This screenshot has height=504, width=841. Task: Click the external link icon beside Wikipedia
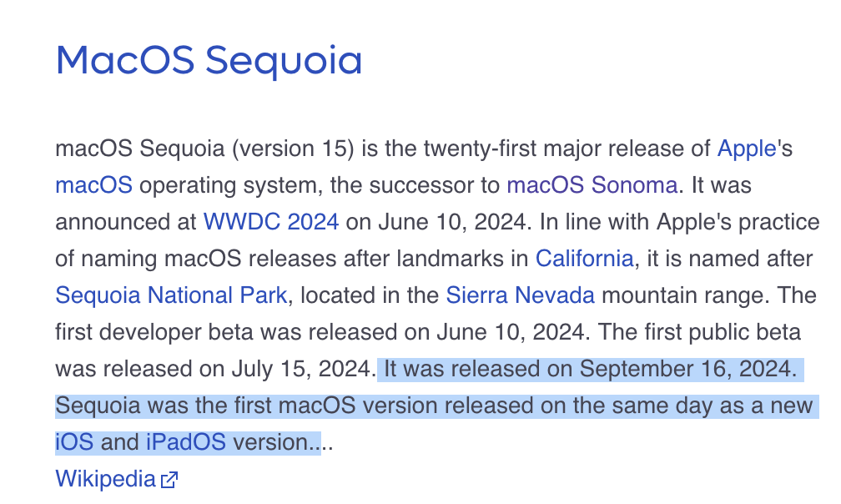(169, 480)
